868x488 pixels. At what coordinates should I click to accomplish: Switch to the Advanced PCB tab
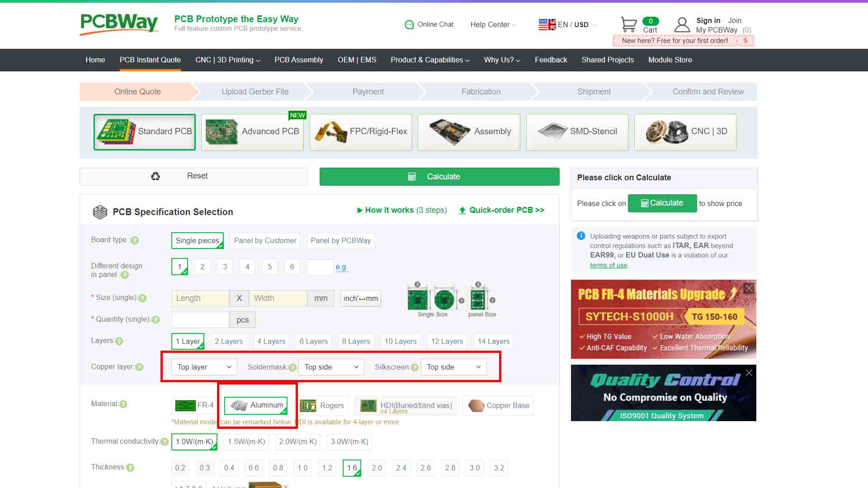[252, 132]
